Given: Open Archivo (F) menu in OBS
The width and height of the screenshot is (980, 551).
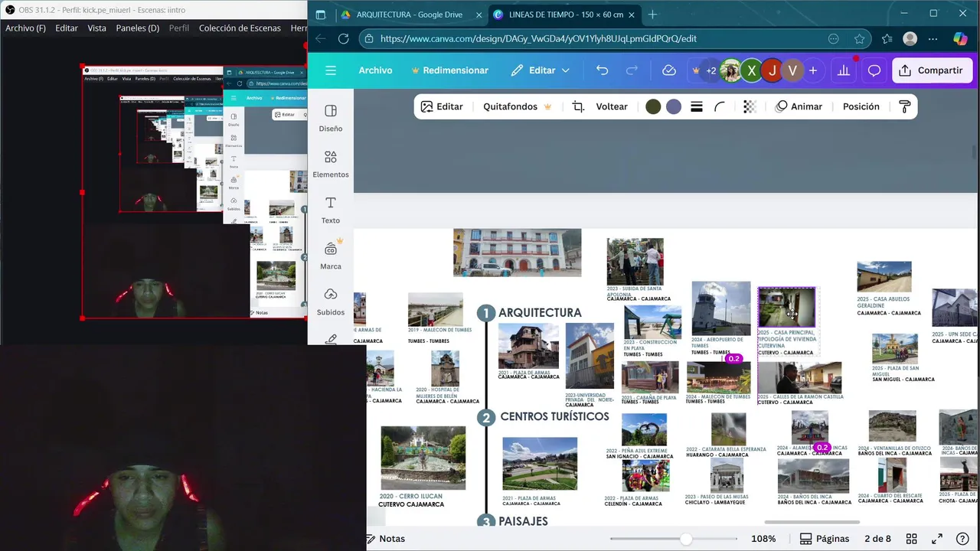Looking at the screenshot, I should click(25, 28).
